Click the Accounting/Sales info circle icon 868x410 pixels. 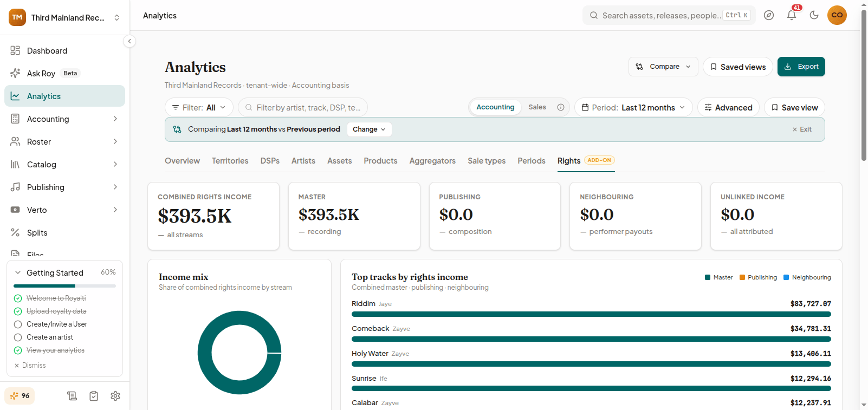561,107
